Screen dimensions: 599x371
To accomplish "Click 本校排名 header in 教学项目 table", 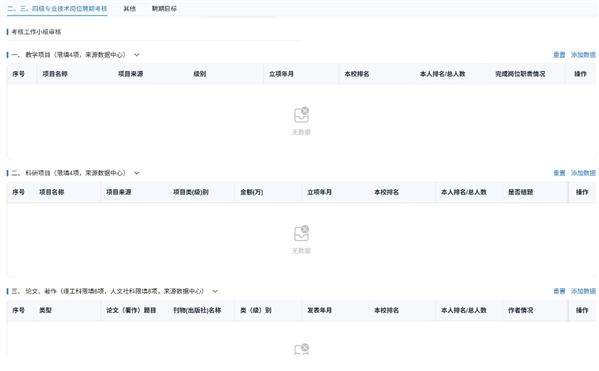I will pyautogui.click(x=357, y=74).
